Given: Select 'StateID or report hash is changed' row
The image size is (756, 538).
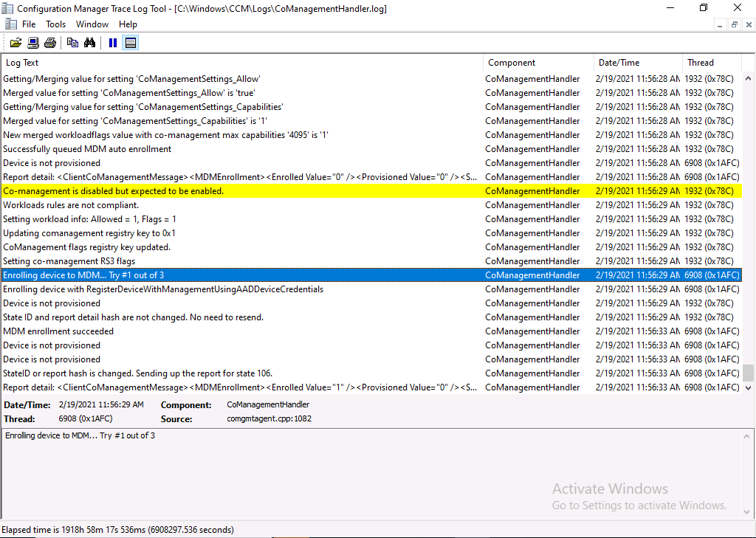Looking at the screenshot, I should tap(371, 373).
